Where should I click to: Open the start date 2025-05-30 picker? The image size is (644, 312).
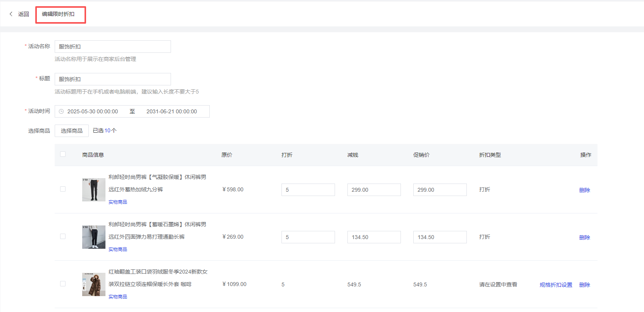click(93, 111)
